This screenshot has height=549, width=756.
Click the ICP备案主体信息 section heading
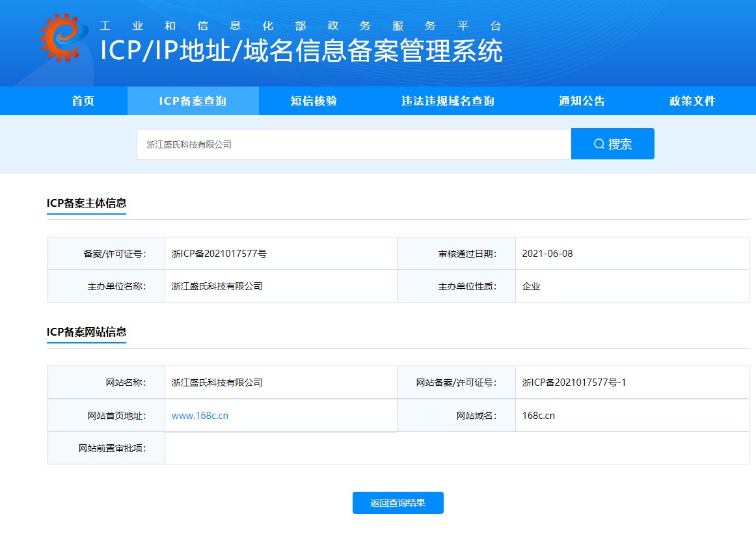point(87,202)
